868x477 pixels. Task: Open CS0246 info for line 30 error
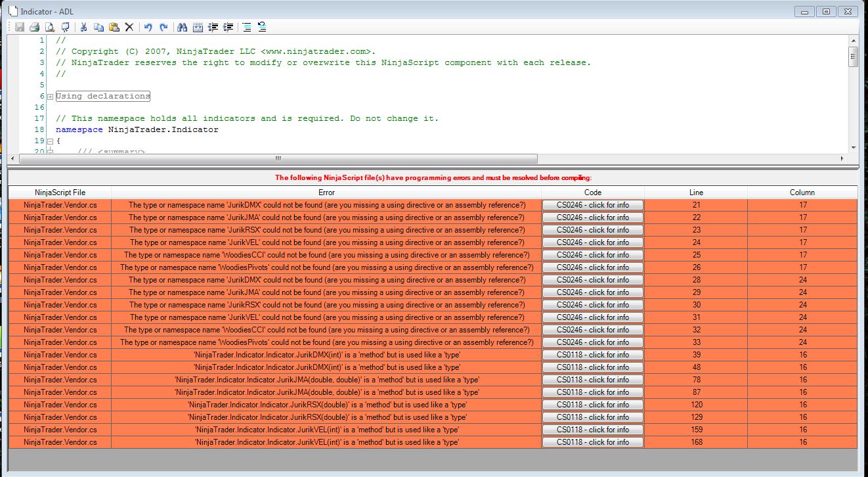593,305
